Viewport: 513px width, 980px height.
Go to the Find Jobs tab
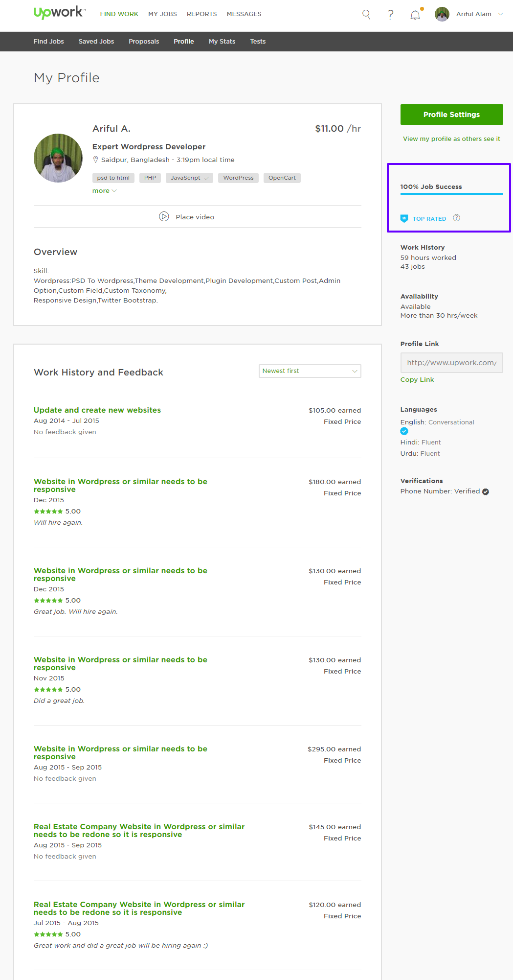coord(49,42)
